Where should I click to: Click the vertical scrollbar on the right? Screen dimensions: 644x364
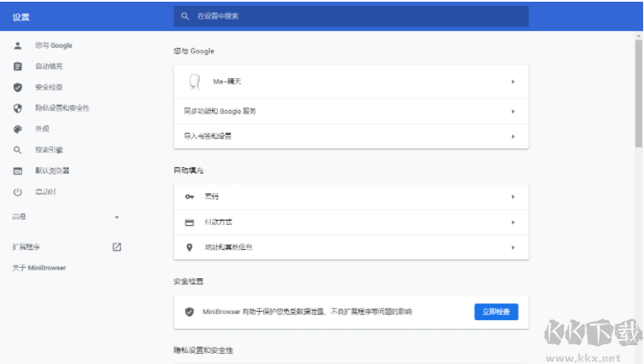(638, 94)
